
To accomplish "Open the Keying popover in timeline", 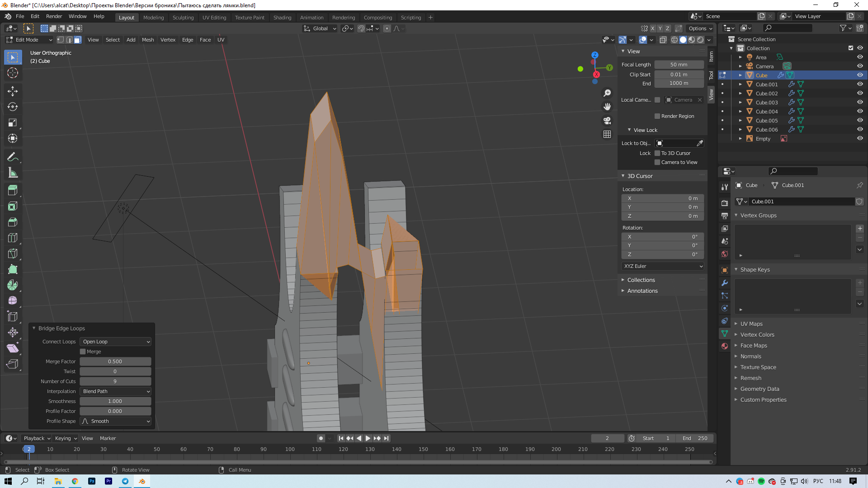I will pos(66,438).
